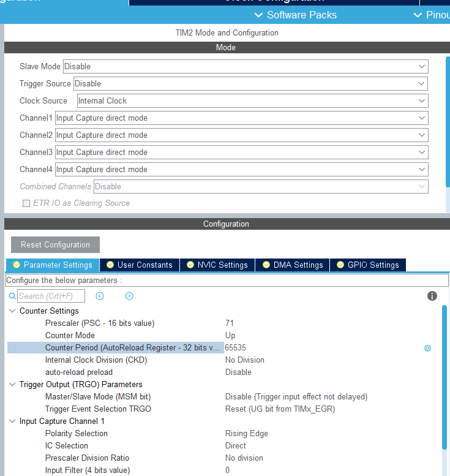Click the Mode panel vertical scrollbar
Image resolution: width=450 pixels, height=476 pixels.
(448, 121)
